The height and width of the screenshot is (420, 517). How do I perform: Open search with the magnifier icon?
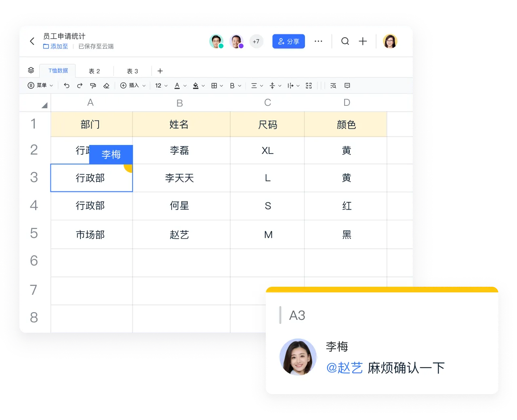coord(345,41)
